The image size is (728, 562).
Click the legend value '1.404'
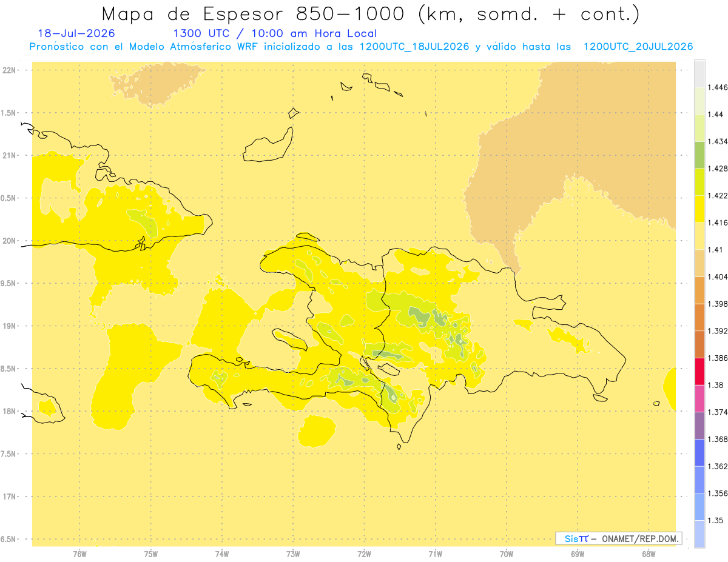718,276
